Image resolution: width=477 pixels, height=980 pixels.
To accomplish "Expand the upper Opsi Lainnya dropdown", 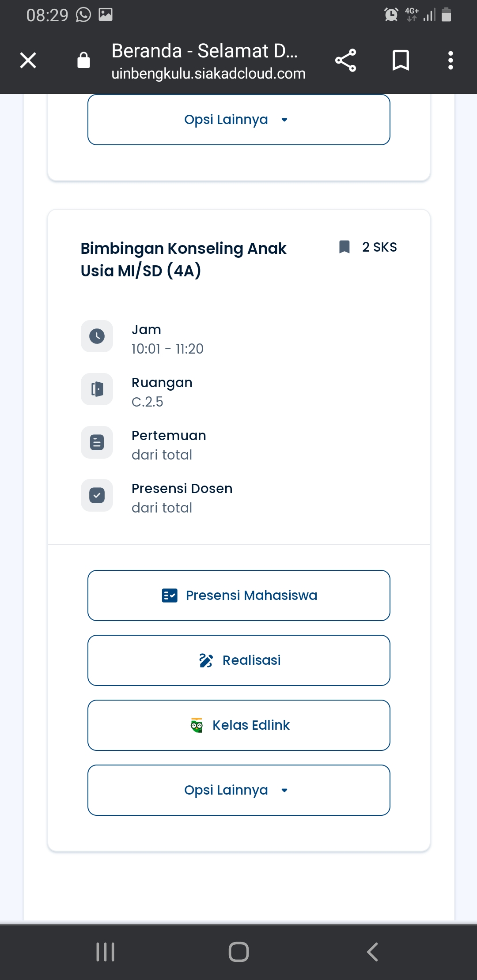I will click(238, 120).
